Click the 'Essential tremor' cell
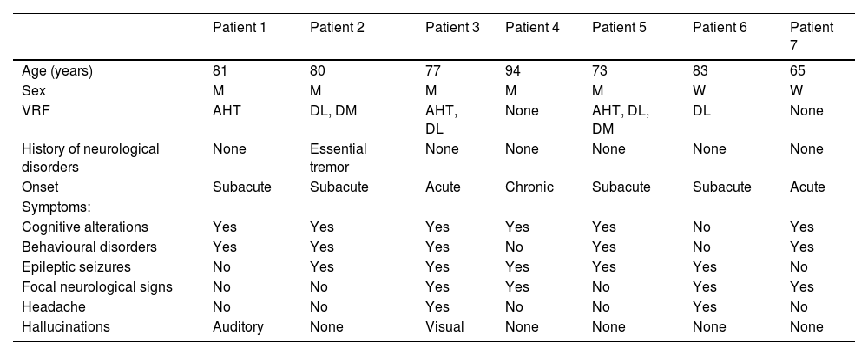This screenshot has width=868, height=355. (x=339, y=156)
